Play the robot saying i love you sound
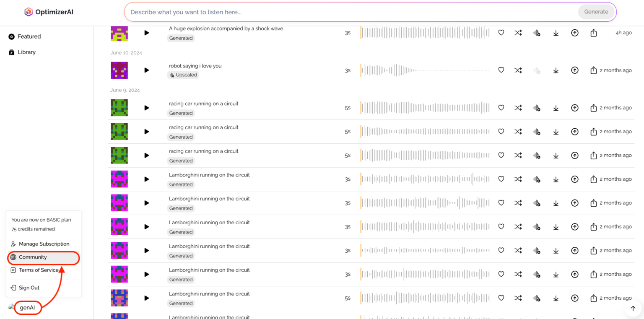The height and width of the screenshot is (319, 644). pos(146,70)
